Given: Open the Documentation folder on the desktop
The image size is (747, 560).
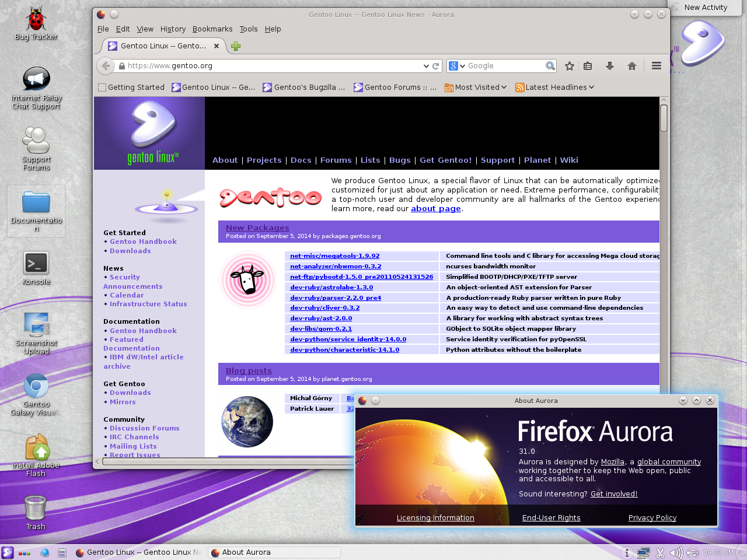Looking at the screenshot, I should tap(36, 211).
